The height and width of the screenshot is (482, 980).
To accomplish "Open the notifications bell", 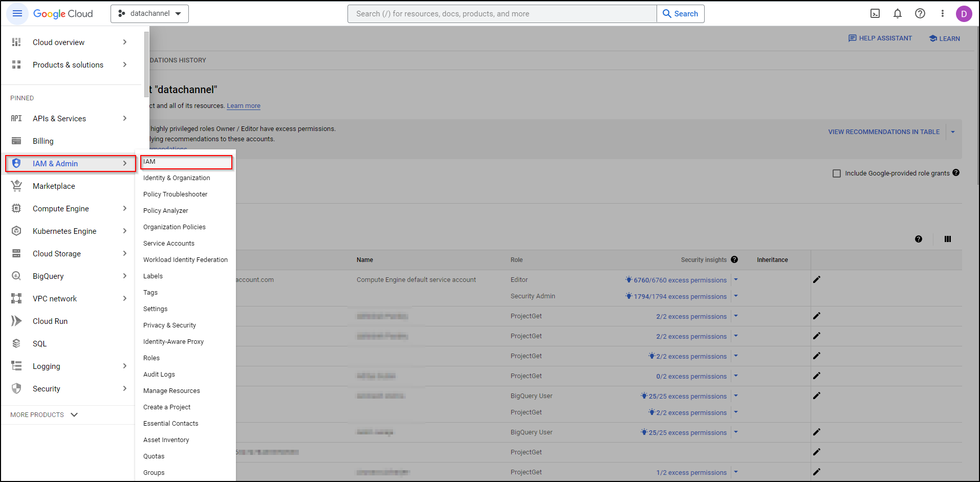I will pos(898,14).
